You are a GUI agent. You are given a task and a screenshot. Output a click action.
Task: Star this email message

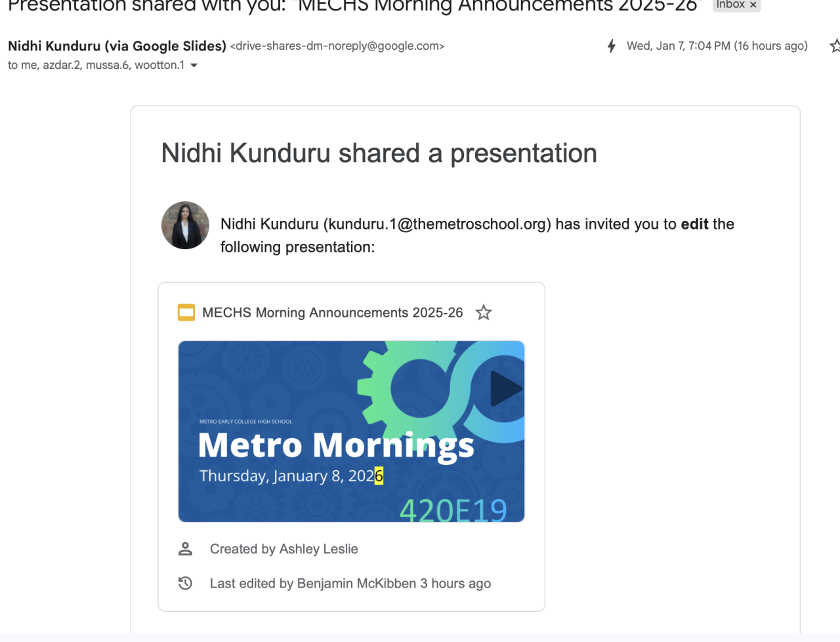(835, 46)
